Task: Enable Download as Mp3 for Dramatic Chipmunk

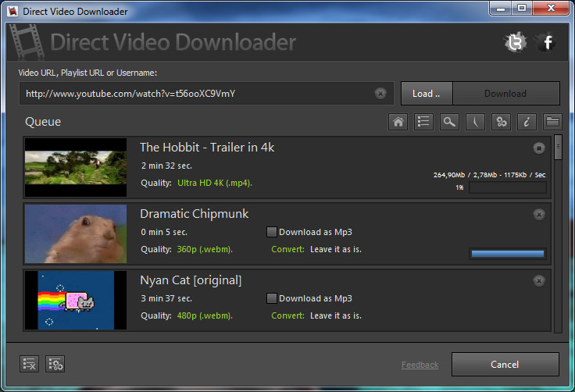Action: pos(271,232)
